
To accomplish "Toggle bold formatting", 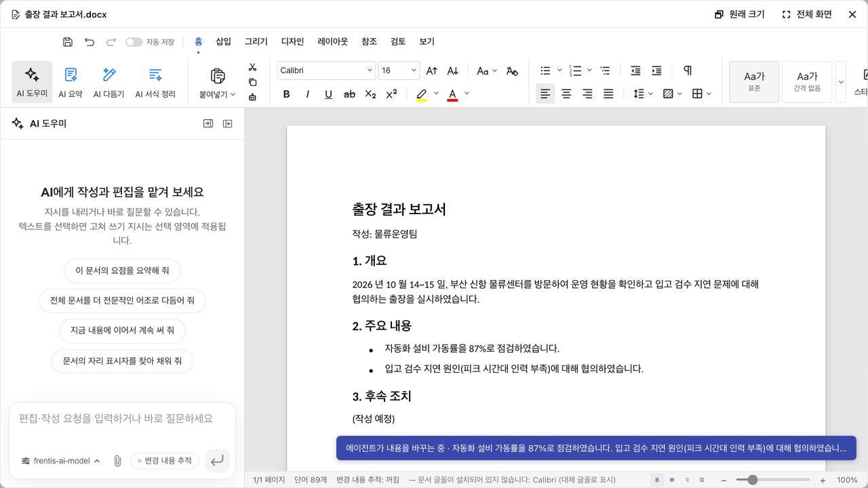I will tap(287, 94).
